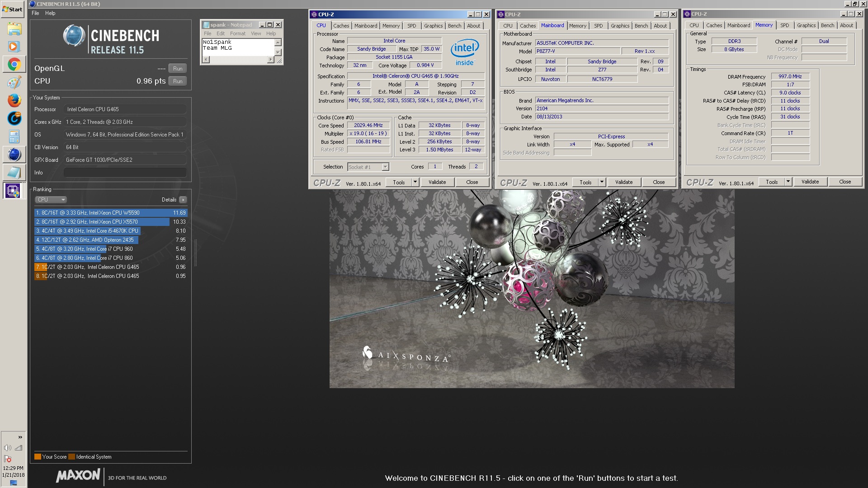The image size is (868, 488).
Task: Open the volume speaker tray icon
Action: (7, 448)
